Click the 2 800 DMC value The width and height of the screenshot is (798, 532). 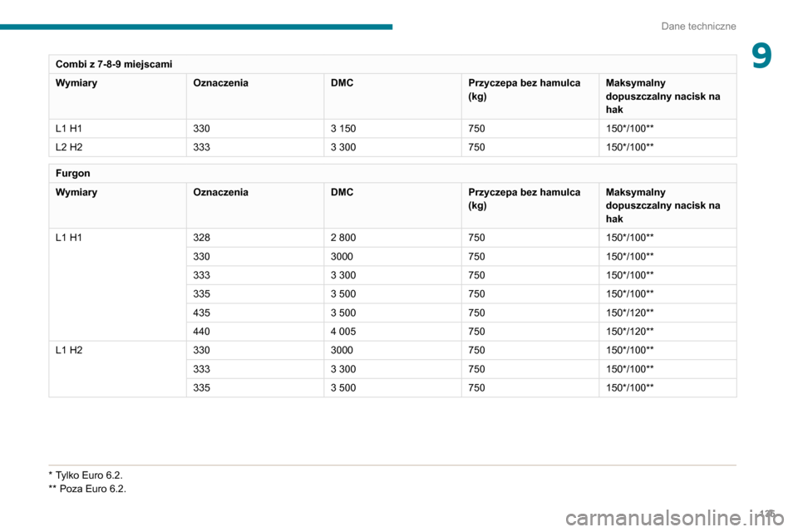344,239
